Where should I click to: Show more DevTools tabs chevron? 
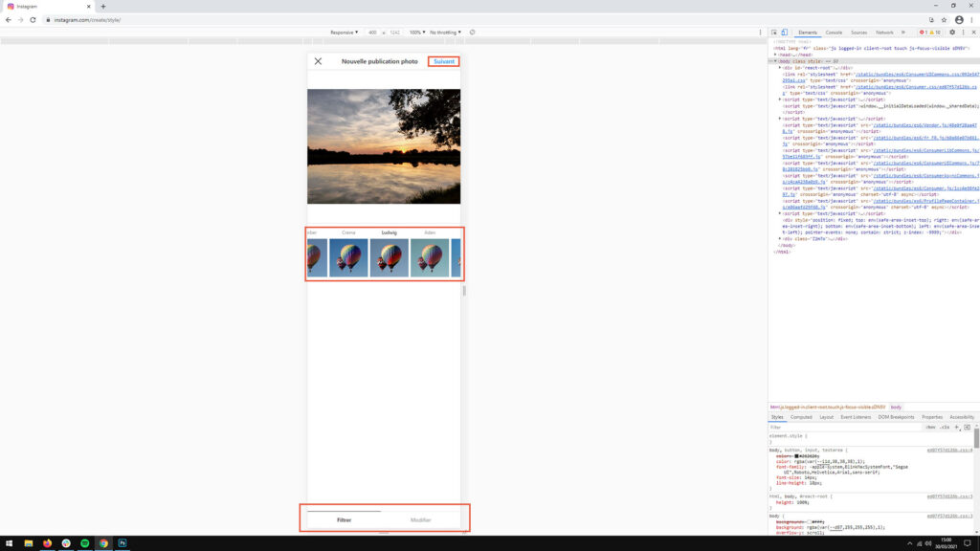coord(903,33)
